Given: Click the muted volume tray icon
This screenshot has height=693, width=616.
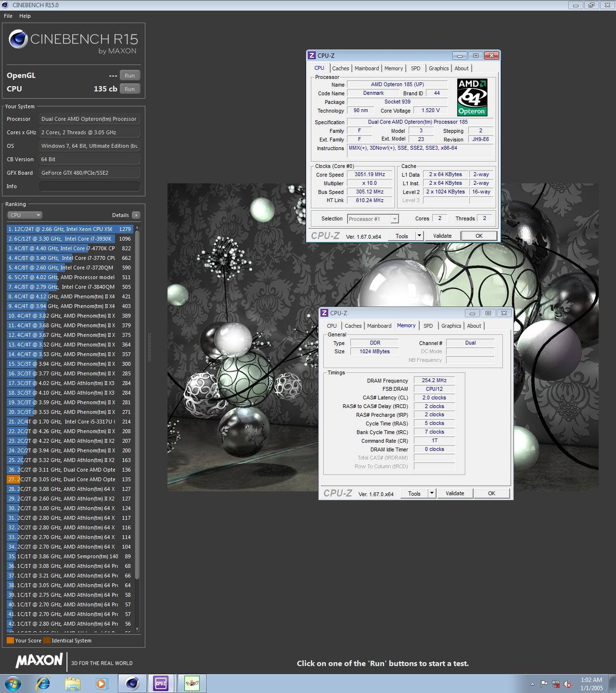Looking at the screenshot, I should click(568, 684).
